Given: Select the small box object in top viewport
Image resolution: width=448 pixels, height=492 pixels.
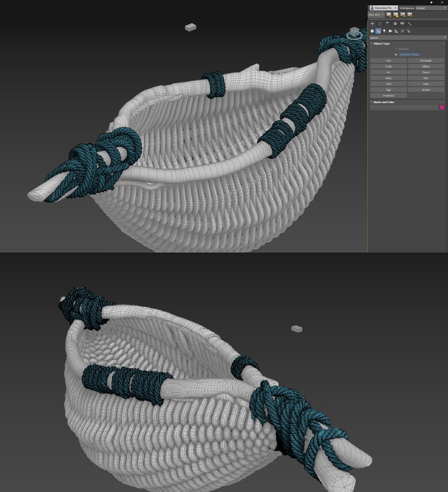Looking at the screenshot, I should point(190,27).
